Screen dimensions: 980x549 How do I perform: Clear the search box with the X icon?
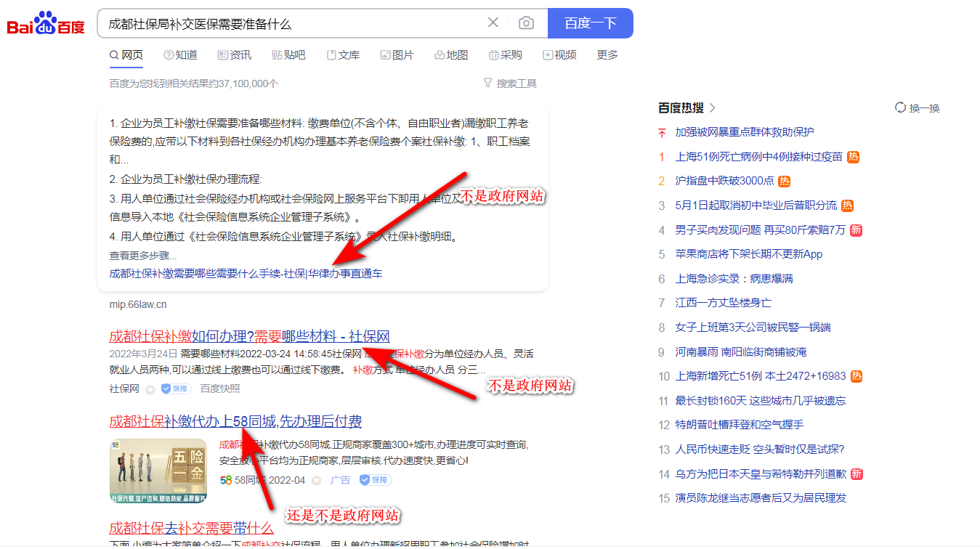pyautogui.click(x=493, y=23)
